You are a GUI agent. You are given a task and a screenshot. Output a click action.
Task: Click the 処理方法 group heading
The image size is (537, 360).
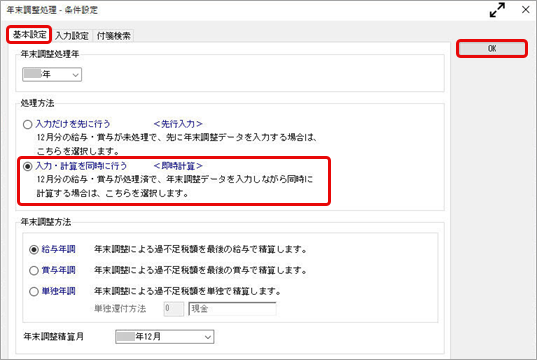click(x=37, y=103)
